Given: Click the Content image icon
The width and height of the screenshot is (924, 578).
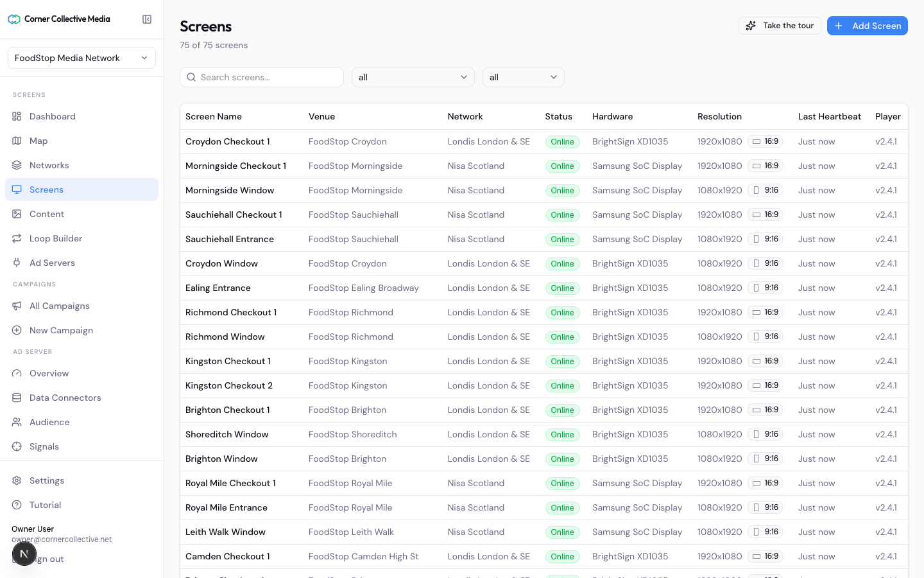Looking at the screenshot, I should tap(17, 214).
